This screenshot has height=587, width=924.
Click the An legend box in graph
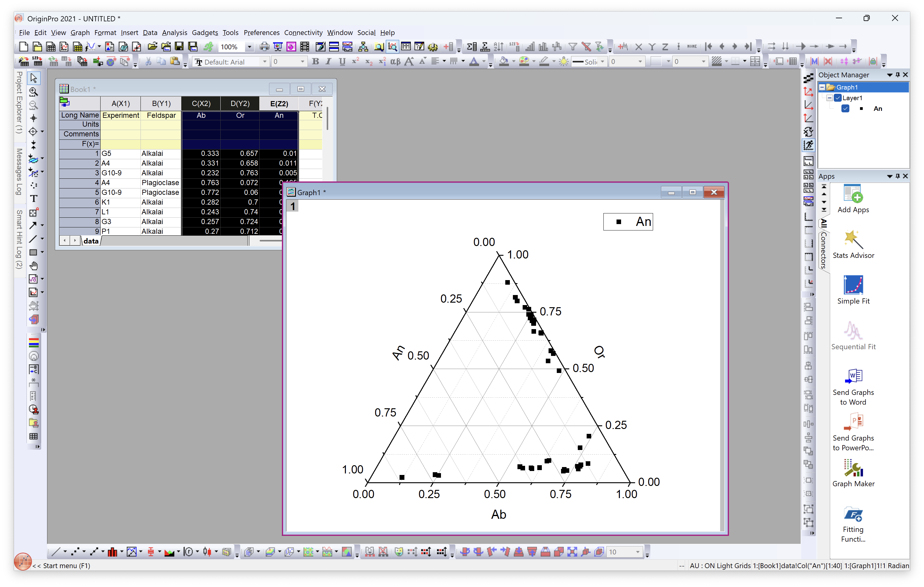628,222
